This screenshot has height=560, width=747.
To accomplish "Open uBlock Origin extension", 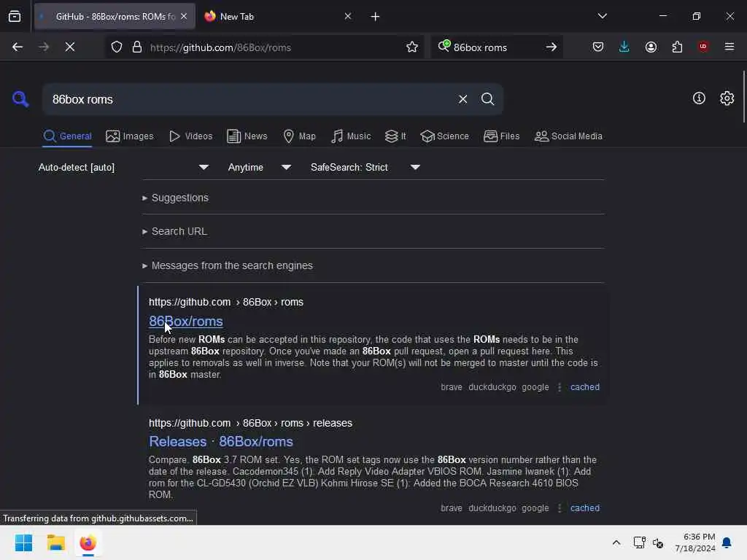I will (x=703, y=47).
